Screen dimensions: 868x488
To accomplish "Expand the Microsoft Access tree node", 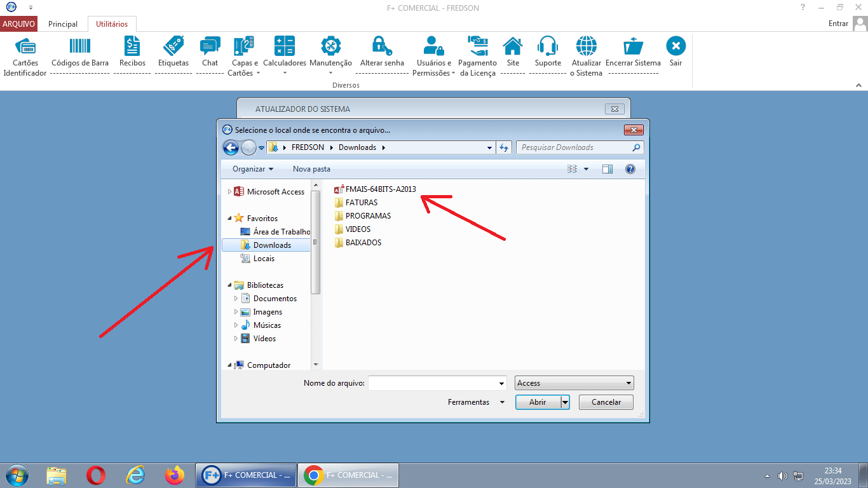I will coord(229,192).
